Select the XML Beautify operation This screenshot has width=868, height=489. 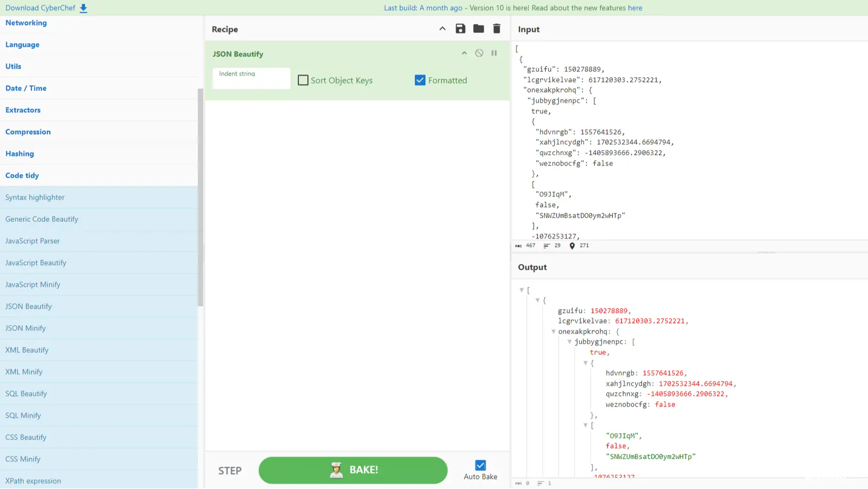click(99, 350)
